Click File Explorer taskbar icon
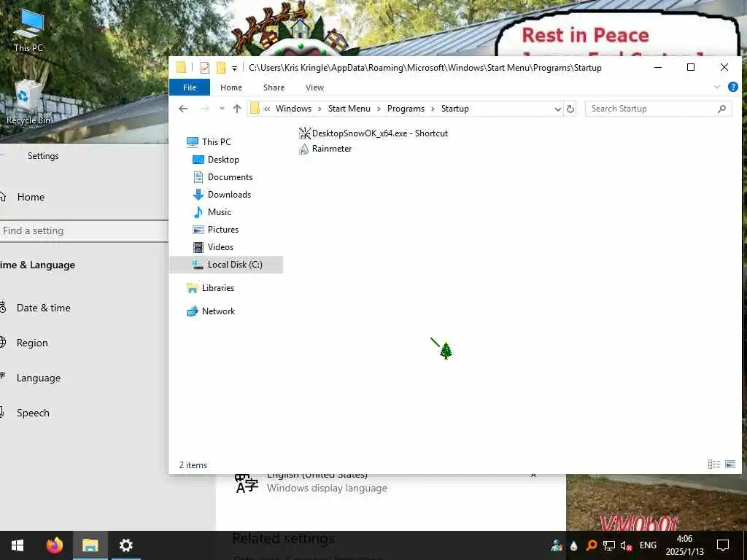This screenshot has width=747, height=560. (90, 545)
